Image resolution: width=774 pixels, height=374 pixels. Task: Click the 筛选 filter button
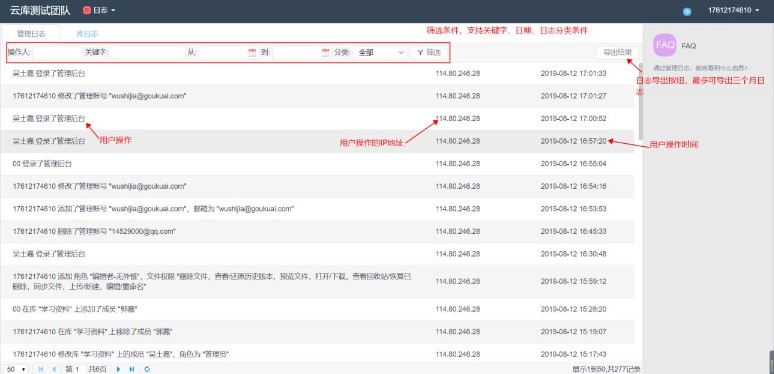point(428,52)
